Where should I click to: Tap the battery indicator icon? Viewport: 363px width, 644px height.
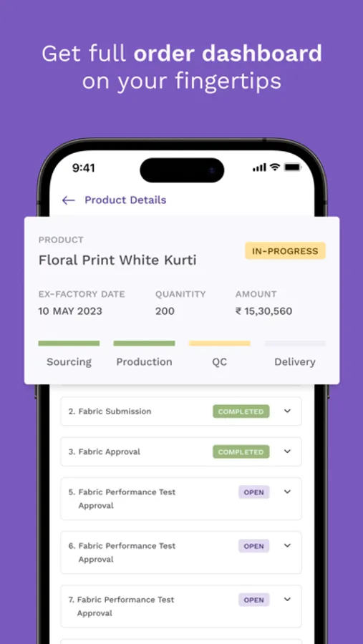click(293, 167)
